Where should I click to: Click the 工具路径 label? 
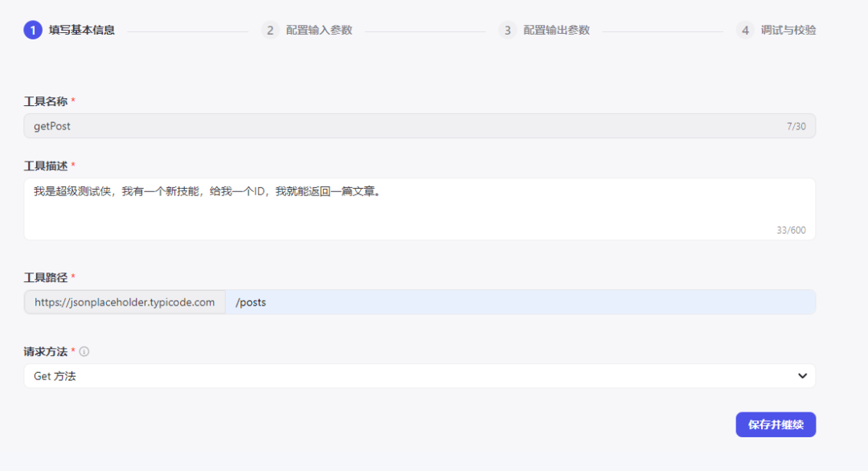click(x=45, y=277)
